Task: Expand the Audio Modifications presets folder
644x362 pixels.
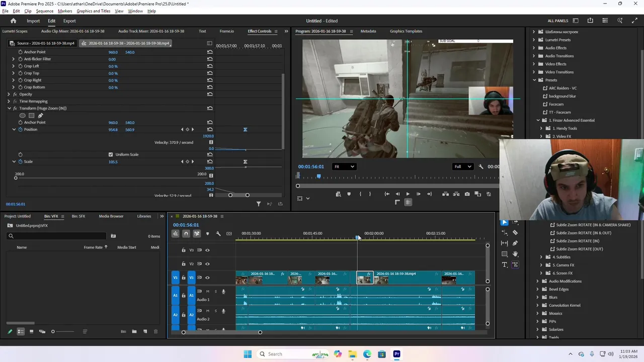Action: coord(537,281)
